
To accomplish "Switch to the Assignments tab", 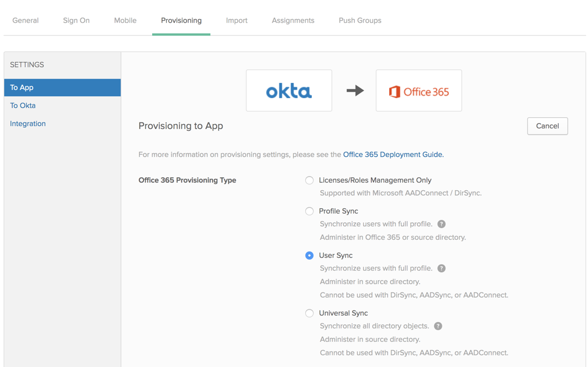I will [x=293, y=20].
